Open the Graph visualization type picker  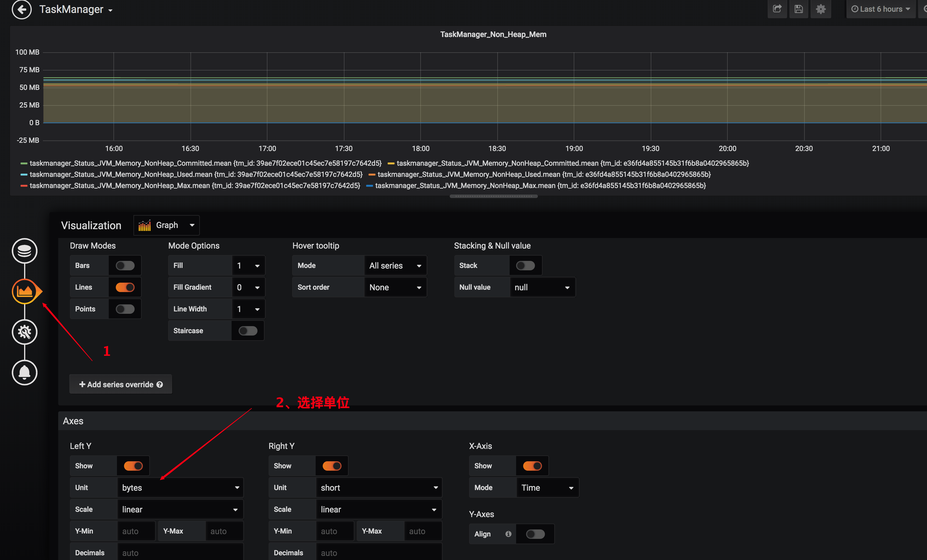point(166,225)
